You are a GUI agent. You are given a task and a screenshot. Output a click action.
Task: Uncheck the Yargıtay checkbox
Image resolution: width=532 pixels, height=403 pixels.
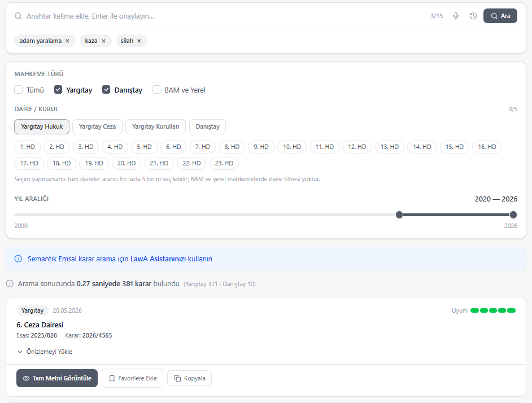pyautogui.click(x=58, y=90)
